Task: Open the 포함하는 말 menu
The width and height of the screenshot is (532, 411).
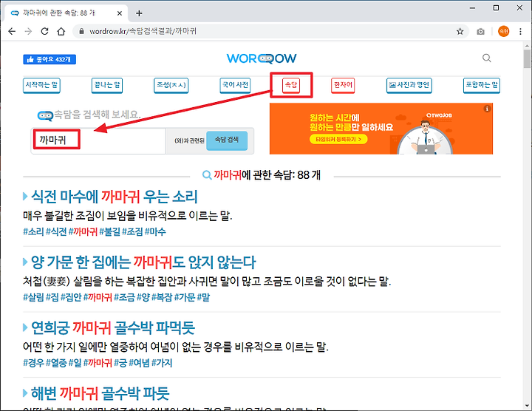Action: (482, 85)
